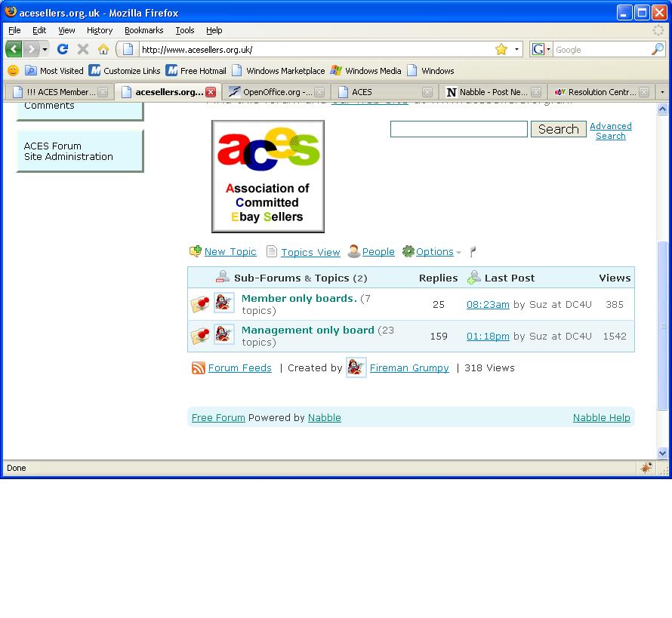Click the Forum Feeds RSS icon
Image resolution: width=672 pixels, height=618 pixels.
(x=198, y=368)
